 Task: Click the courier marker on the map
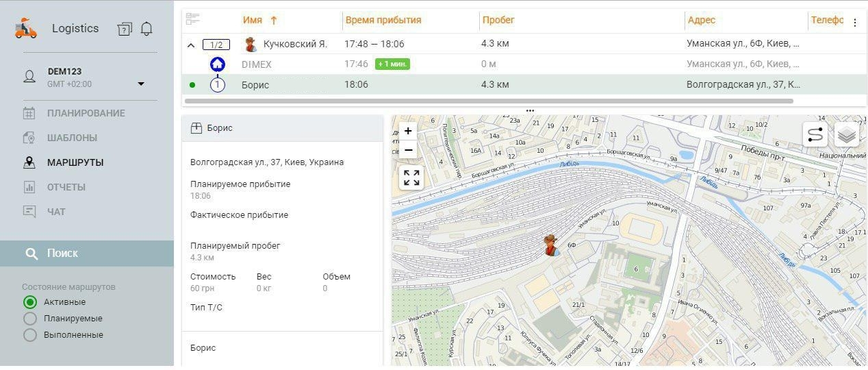[550, 245]
